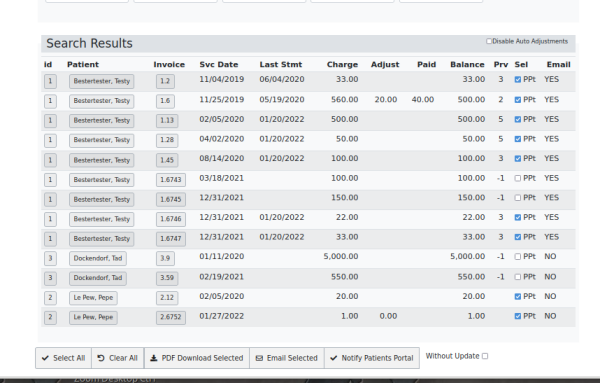Click Dockendorf, Tad patient for invoice 3.9
600x383 pixels.
pyautogui.click(x=98, y=258)
